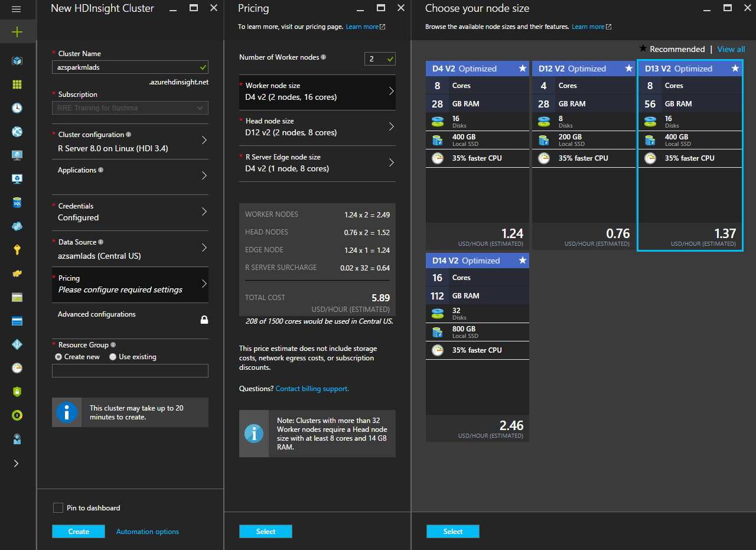Expand the R Server Edge node size option
The width and height of the screenshot is (756, 550).
click(317, 164)
